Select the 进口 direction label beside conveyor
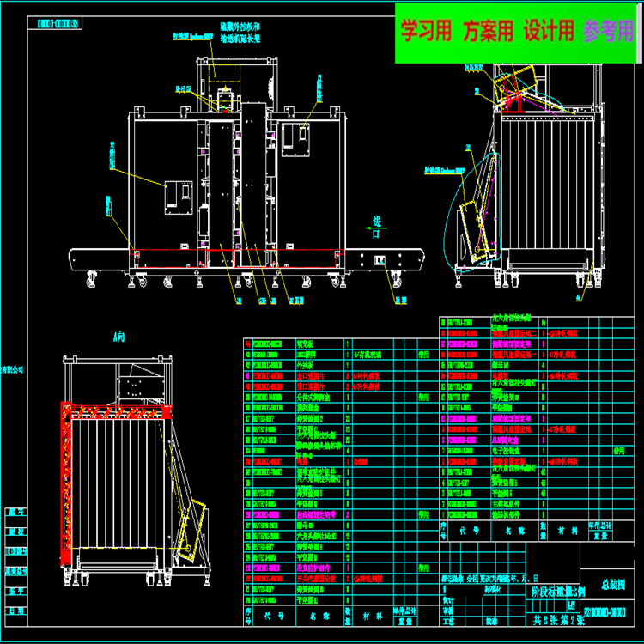 pos(377,228)
